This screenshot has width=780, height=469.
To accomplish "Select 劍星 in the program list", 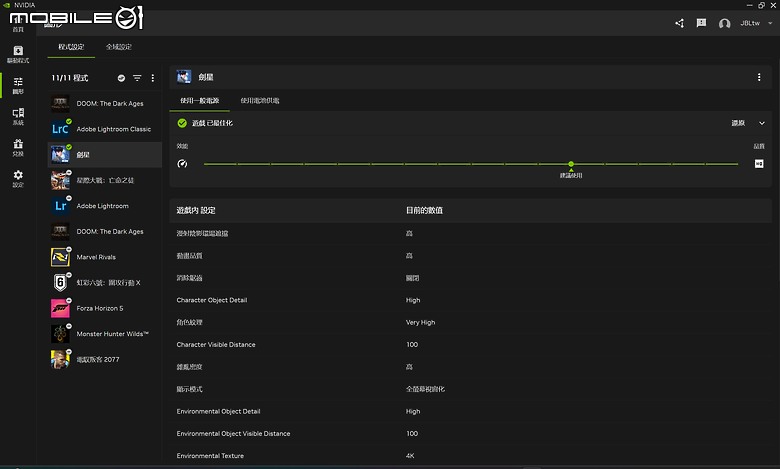I will (104, 155).
